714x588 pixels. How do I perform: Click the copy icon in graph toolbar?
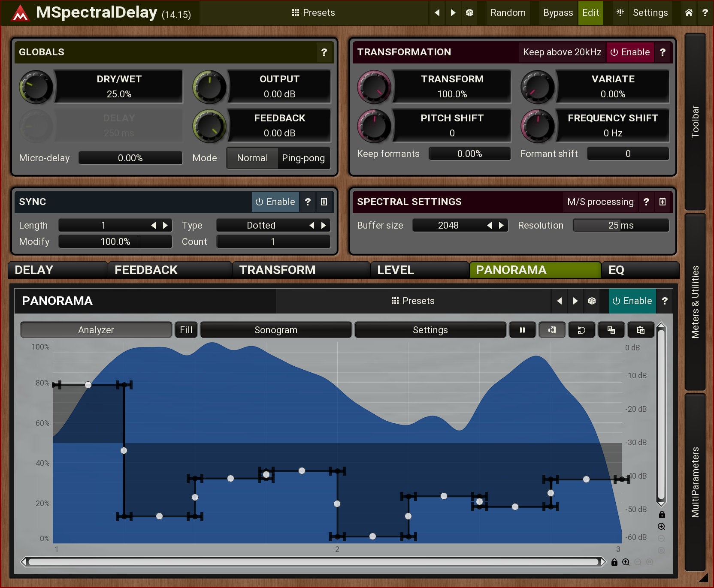click(611, 330)
